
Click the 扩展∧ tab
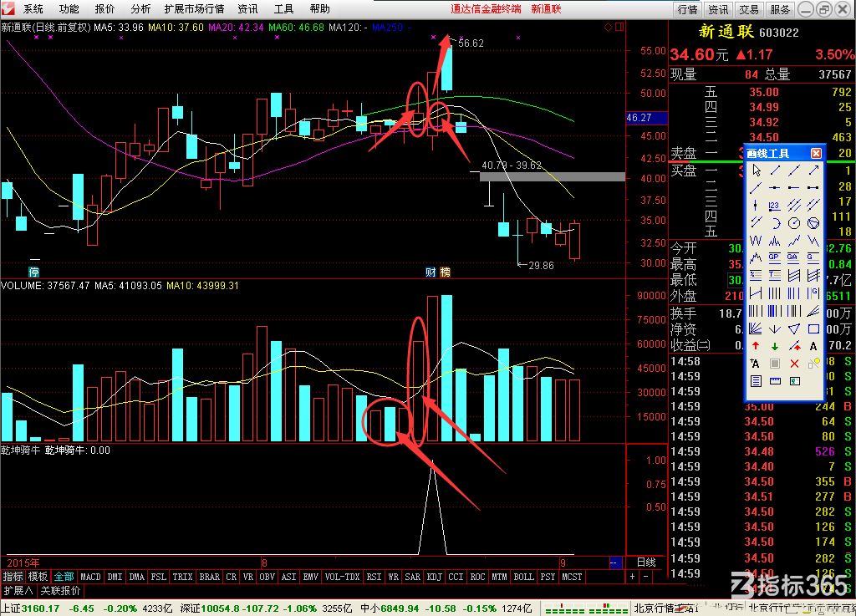pos(18,590)
